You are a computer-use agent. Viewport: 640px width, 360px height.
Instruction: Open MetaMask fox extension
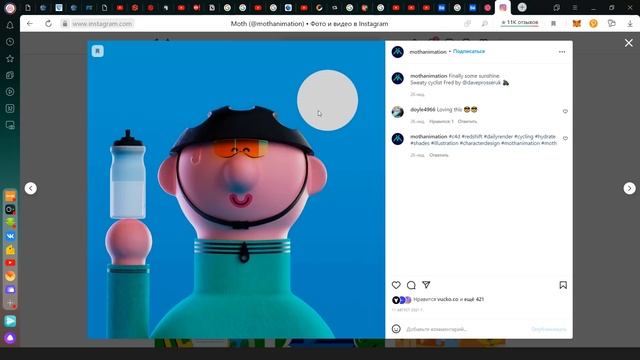[576, 24]
